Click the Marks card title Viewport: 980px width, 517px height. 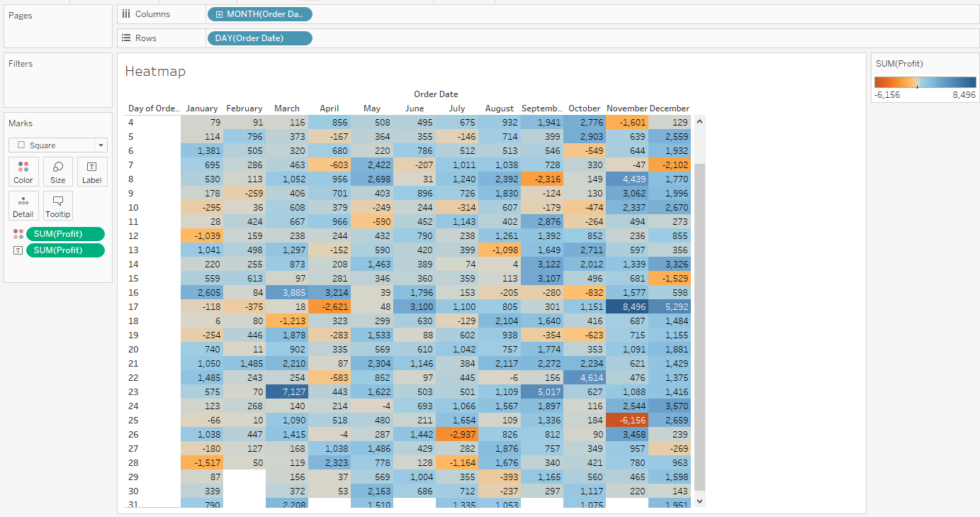tap(21, 123)
